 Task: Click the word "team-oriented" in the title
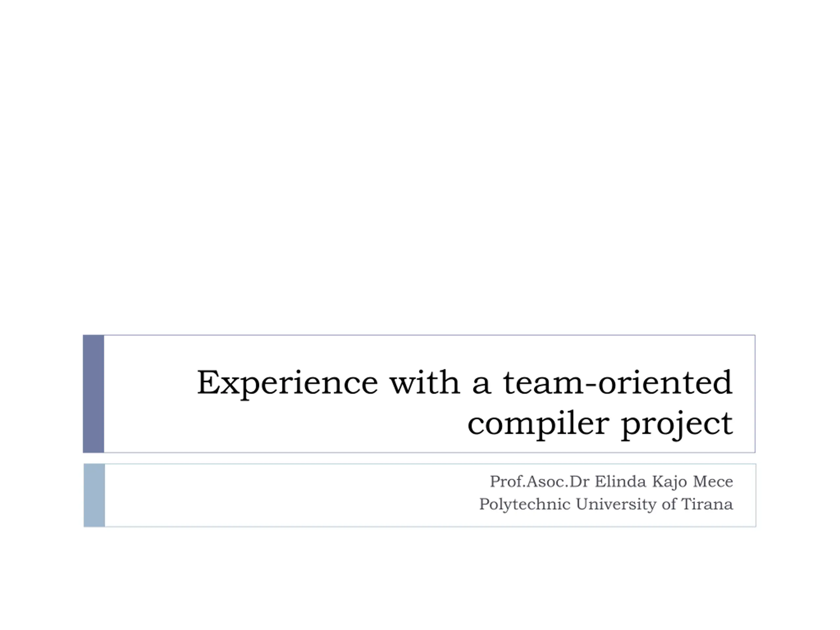point(618,382)
